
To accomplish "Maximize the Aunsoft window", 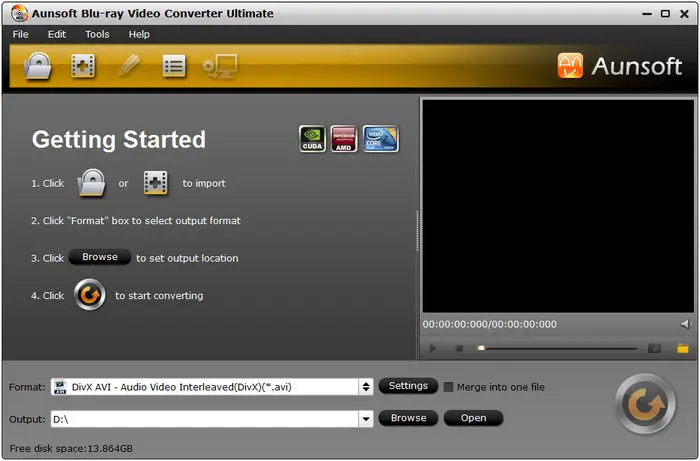I will coord(665,14).
